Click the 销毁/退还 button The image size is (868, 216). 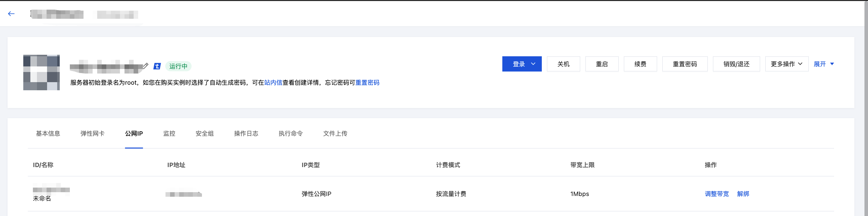click(x=736, y=64)
